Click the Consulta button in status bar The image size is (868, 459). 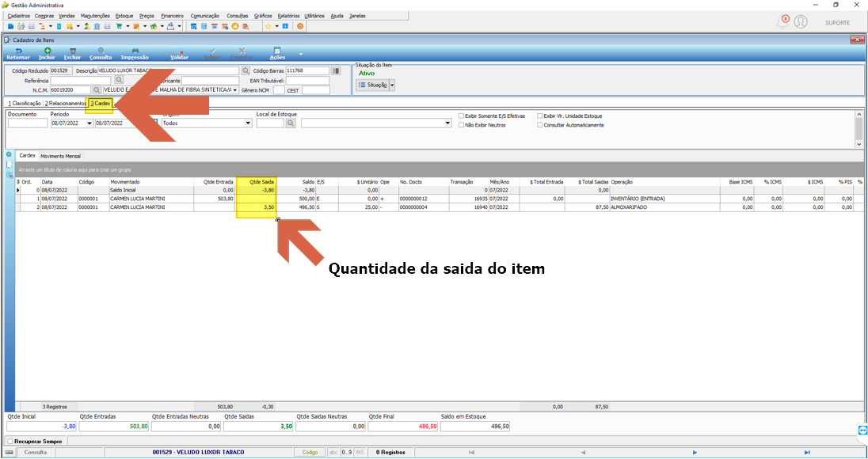point(36,453)
